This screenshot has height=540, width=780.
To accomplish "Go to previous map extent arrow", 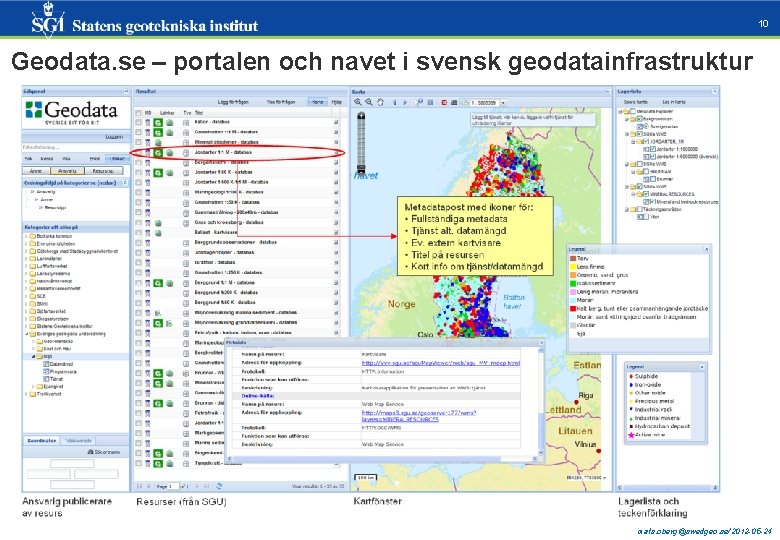I will click(395, 102).
